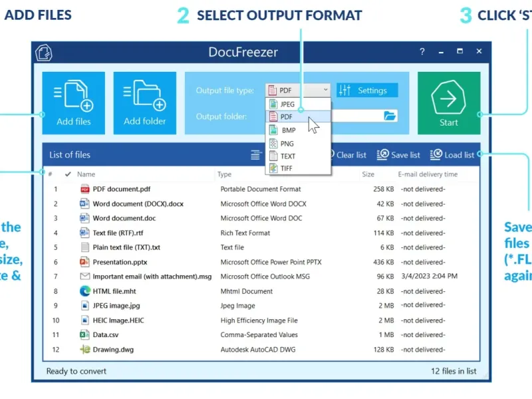Click Word document.doc file icon

pos(84,218)
